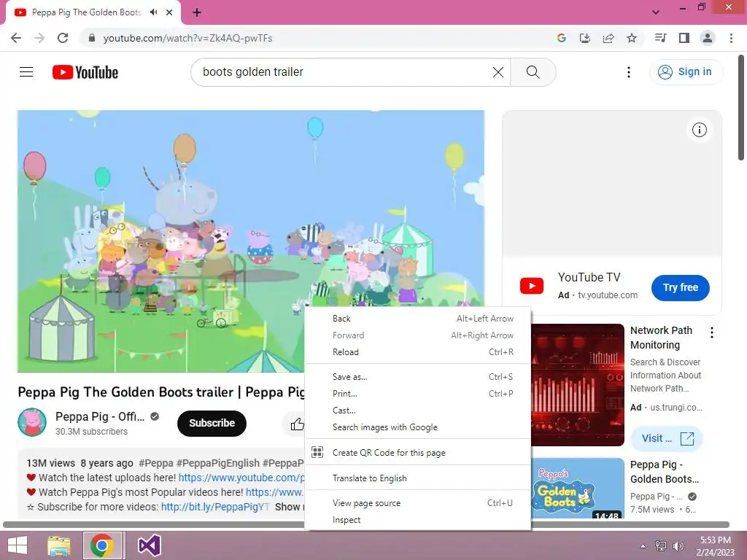Image resolution: width=747 pixels, height=560 pixels.
Task: Open File Explorer from taskbar
Action: click(59, 545)
